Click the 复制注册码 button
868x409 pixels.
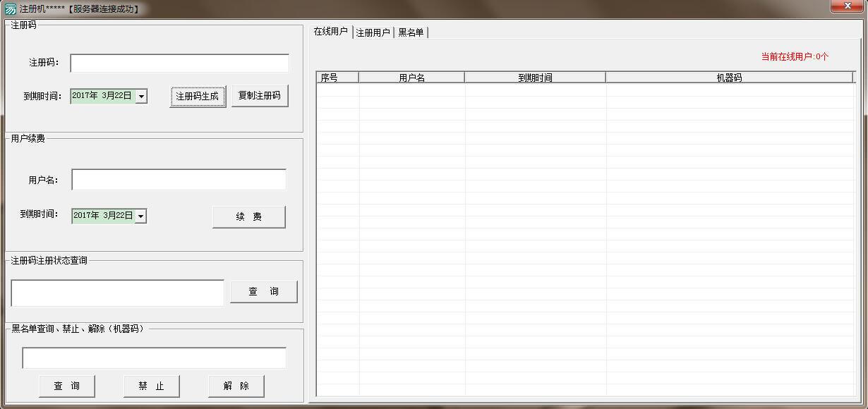(260, 96)
